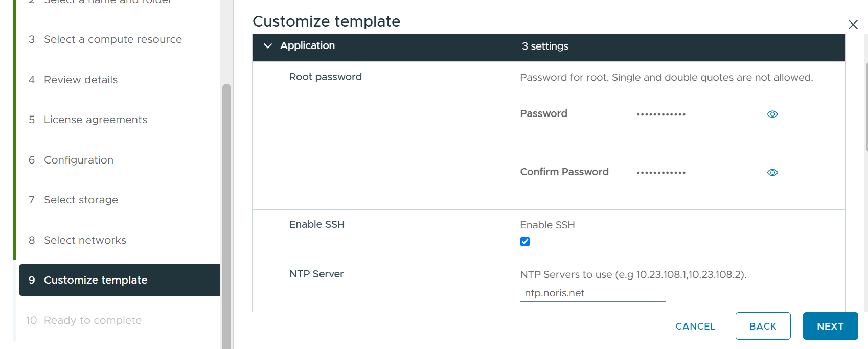868x349 pixels.
Task: Close the deploy wizard with X
Action: click(x=853, y=25)
